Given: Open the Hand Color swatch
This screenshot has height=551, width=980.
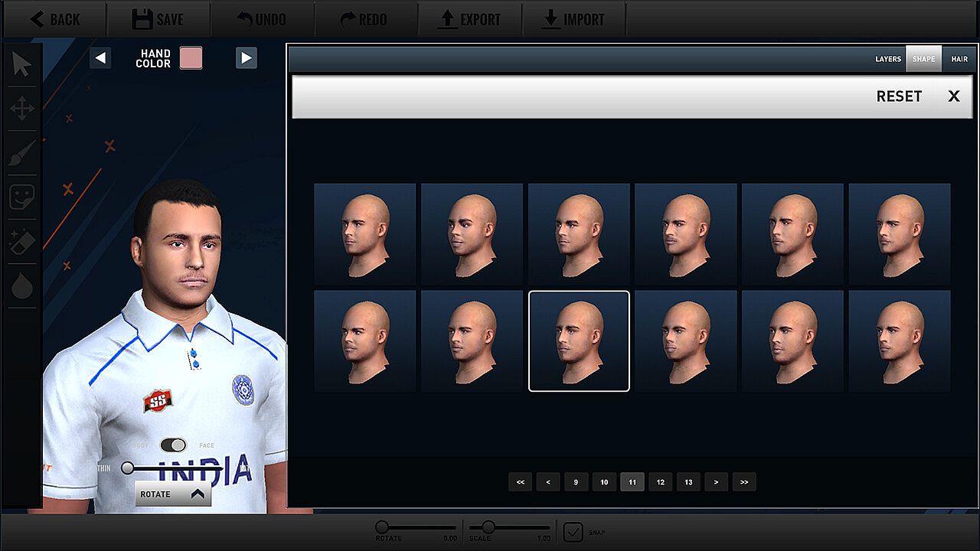Looking at the screenshot, I should click(x=191, y=58).
